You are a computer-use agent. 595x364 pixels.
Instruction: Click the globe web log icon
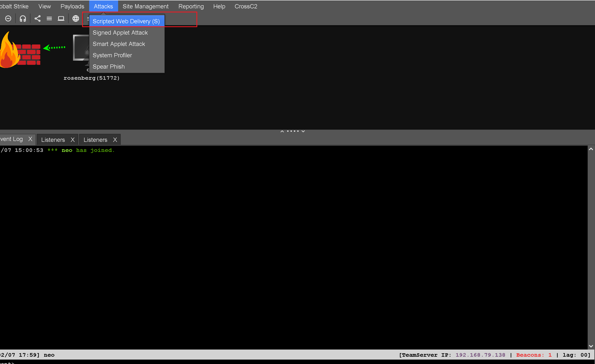(76, 18)
